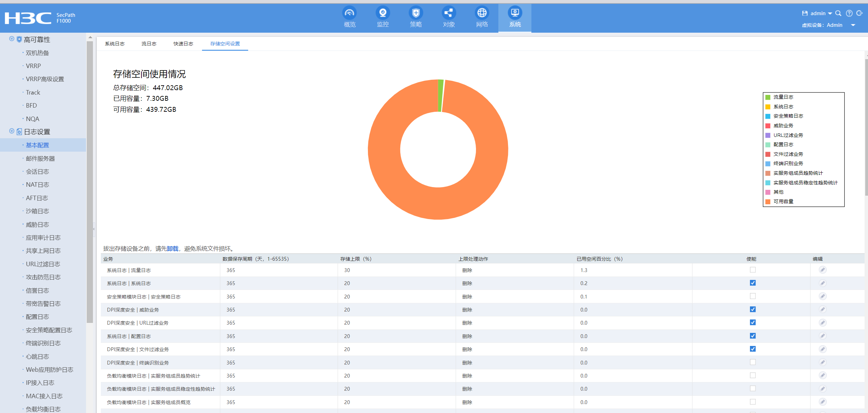
Task: Click the 卸载 unmount link
Action: (173, 249)
